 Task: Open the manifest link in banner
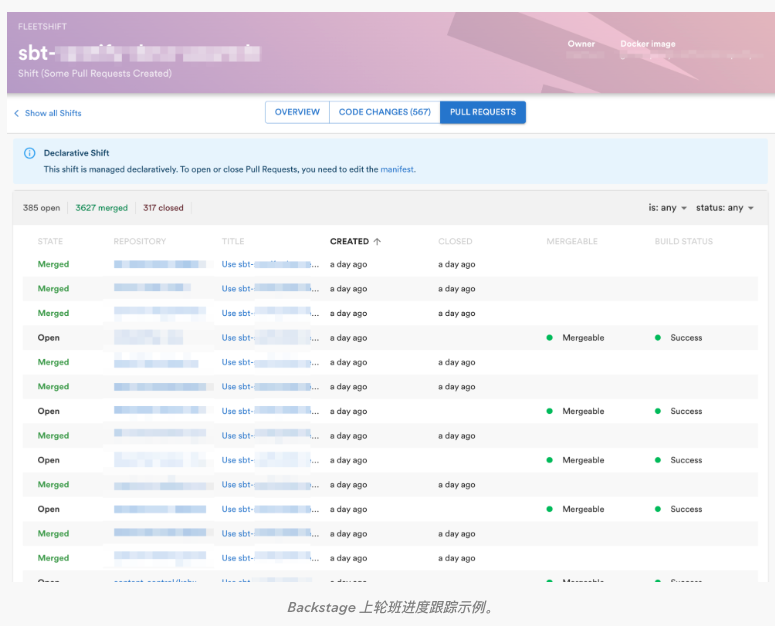397,169
